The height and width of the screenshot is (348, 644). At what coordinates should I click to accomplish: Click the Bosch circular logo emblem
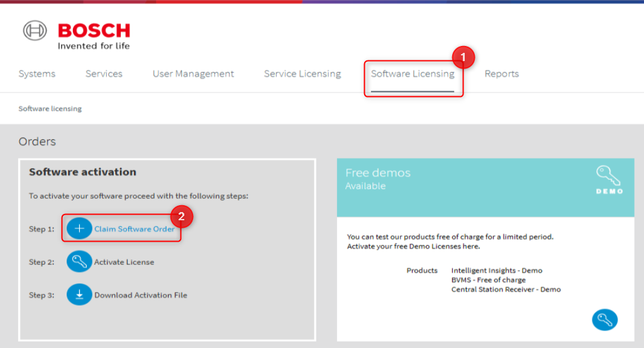[x=35, y=31]
